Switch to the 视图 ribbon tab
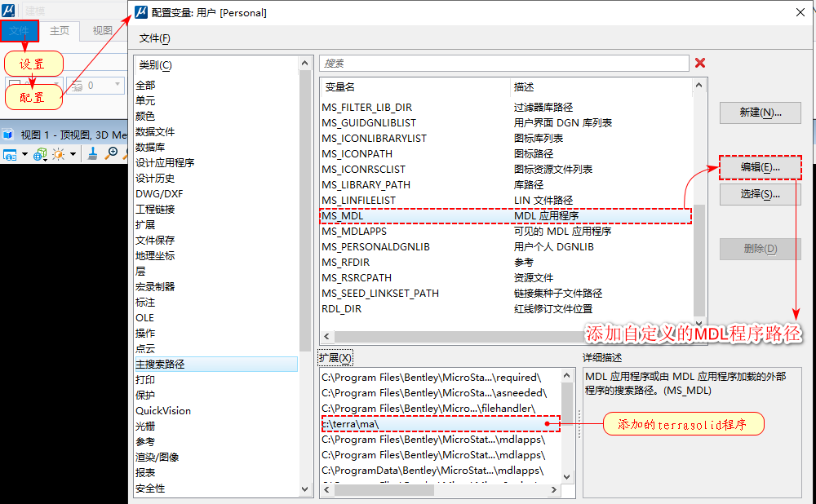Image resolution: width=816 pixels, height=504 pixels. click(103, 31)
